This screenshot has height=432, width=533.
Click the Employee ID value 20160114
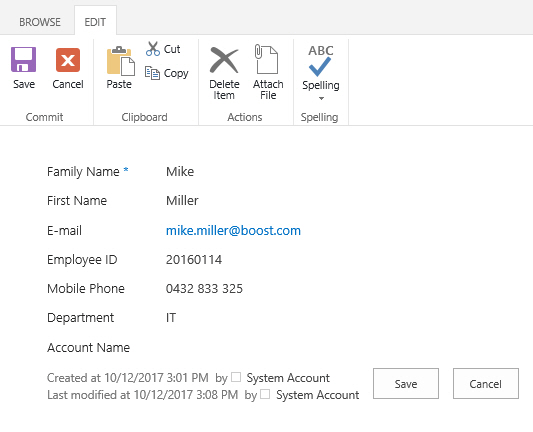[x=194, y=260]
